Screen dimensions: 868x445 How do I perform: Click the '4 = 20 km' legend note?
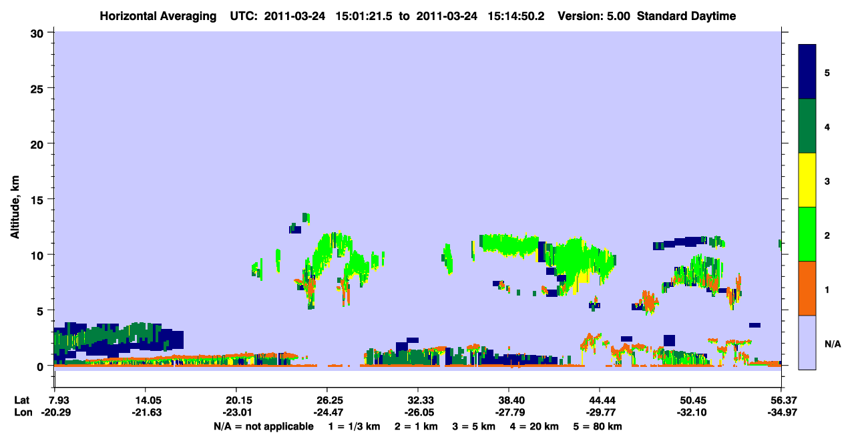coord(536,426)
